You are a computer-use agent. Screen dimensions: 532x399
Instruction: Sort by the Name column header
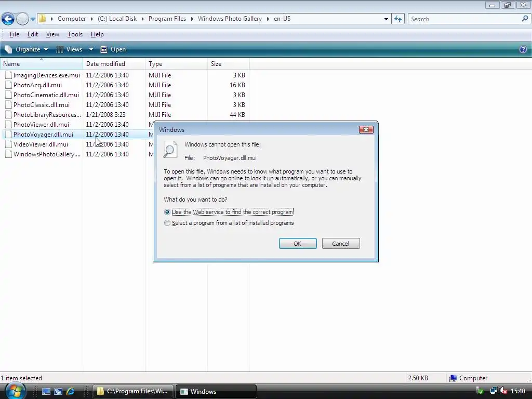coord(42,64)
